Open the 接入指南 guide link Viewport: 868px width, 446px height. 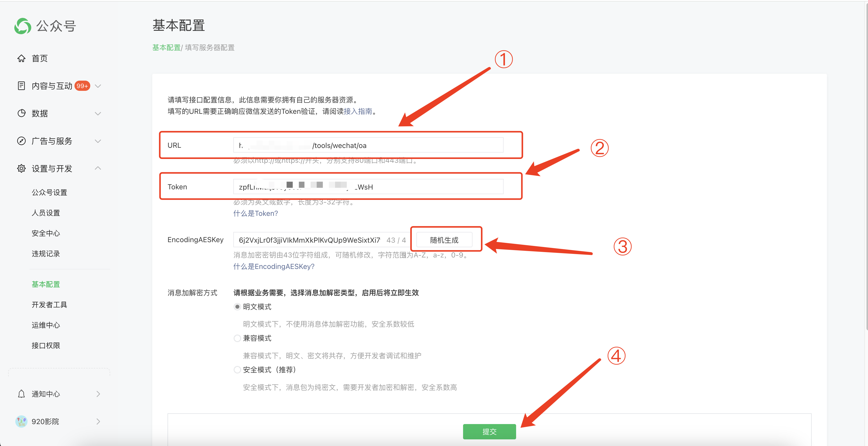click(357, 111)
